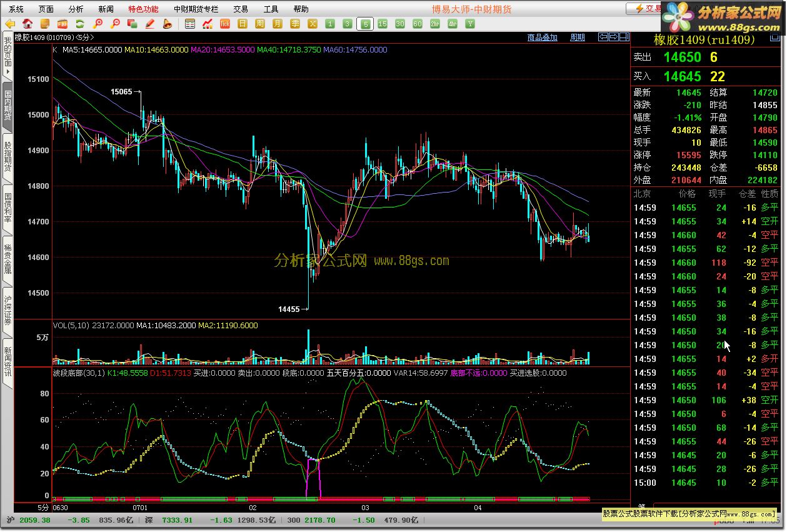
Task: Switch to 股指期货 side tab
Action: coord(8,158)
